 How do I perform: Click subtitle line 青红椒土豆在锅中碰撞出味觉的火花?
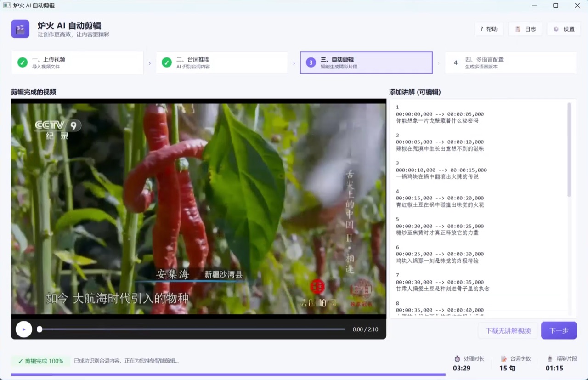pos(440,205)
